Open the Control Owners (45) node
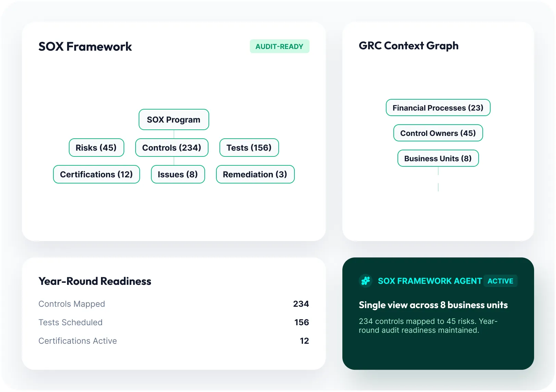The width and height of the screenshot is (556, 392). (438, 133)
